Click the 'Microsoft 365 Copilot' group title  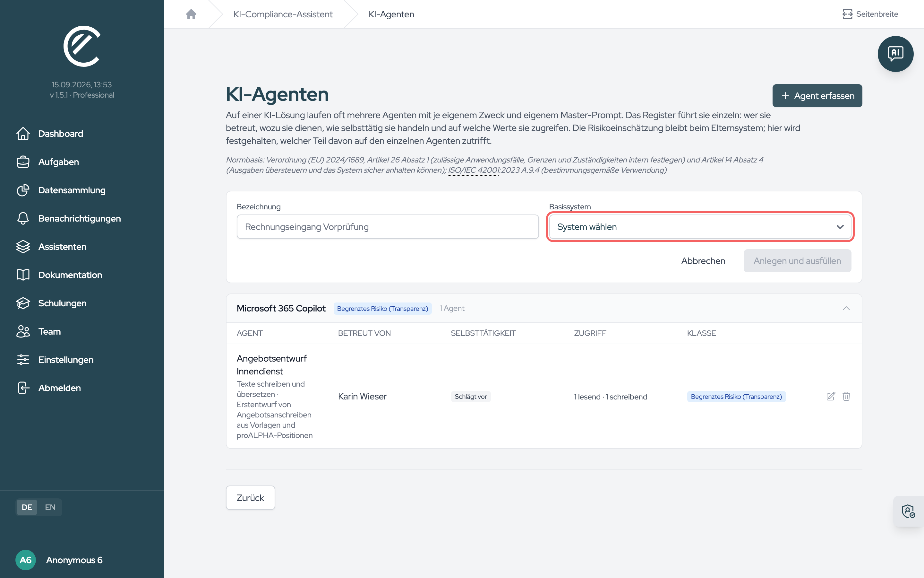[281, 309]
